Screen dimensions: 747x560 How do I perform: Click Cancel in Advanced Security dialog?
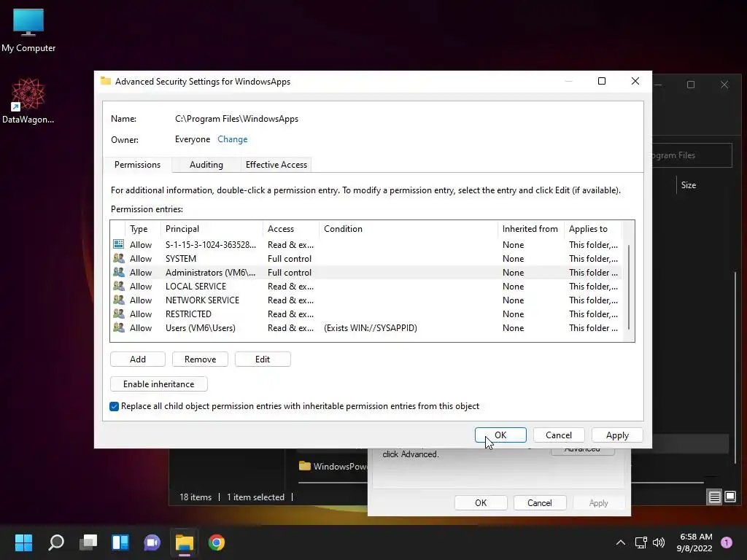pos(559,435)
